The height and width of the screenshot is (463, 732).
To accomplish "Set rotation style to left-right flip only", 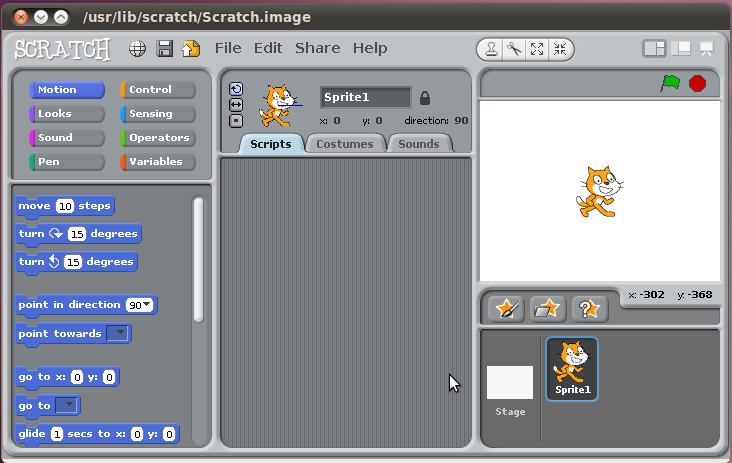I will pos(236,105).
